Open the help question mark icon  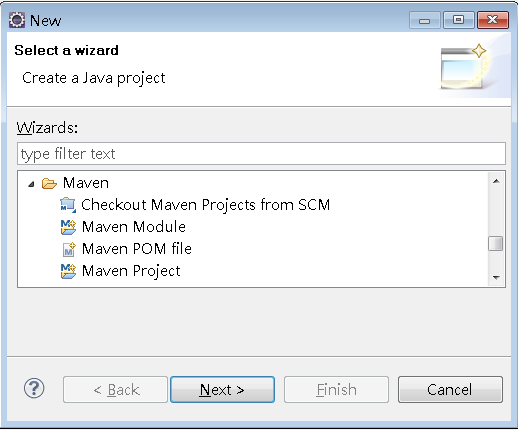tap(34, 388)
